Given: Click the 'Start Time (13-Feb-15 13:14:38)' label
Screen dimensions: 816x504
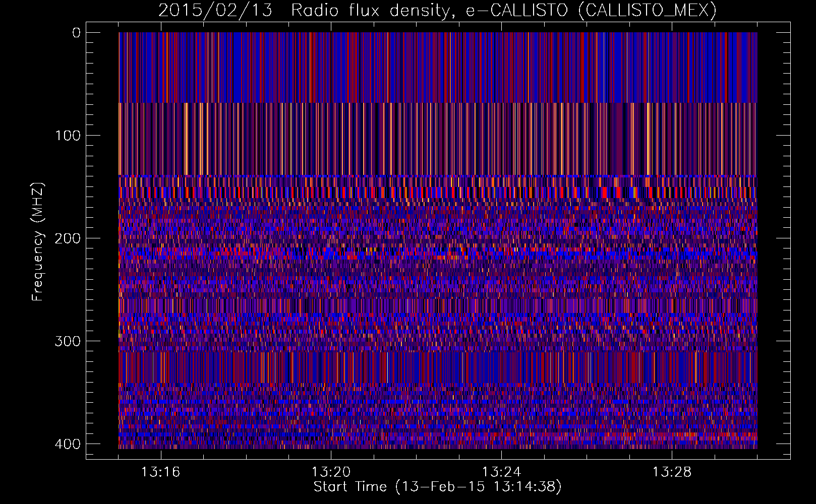Looking at the screenshot, I should point(437,487).
